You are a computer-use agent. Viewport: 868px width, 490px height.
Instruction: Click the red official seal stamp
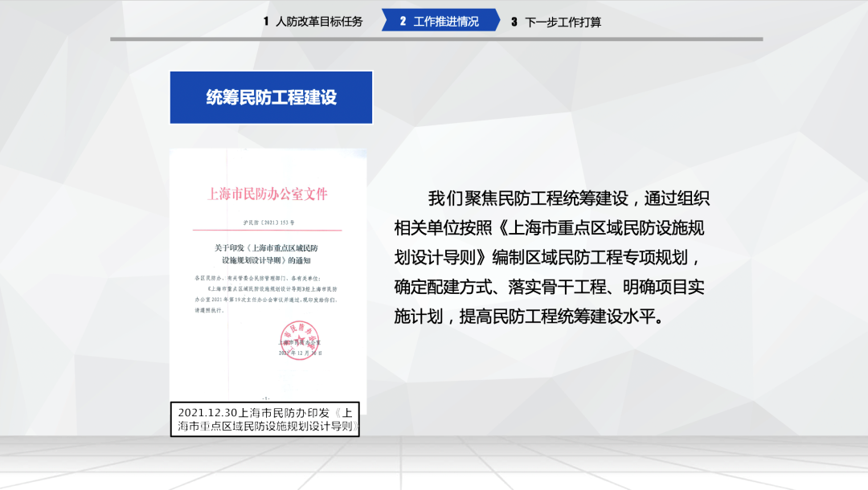coord(300,340)
